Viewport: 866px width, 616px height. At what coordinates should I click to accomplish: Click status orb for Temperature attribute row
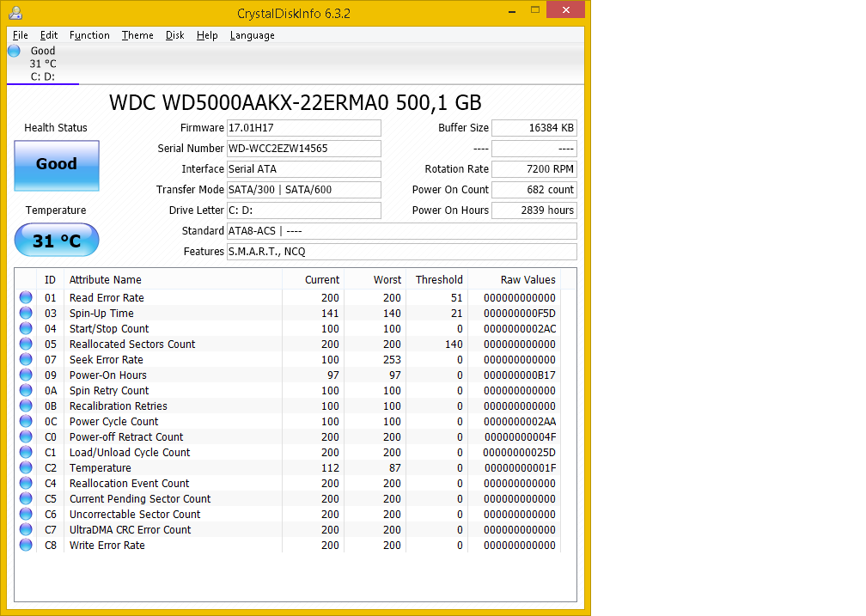tap(26, 467)
